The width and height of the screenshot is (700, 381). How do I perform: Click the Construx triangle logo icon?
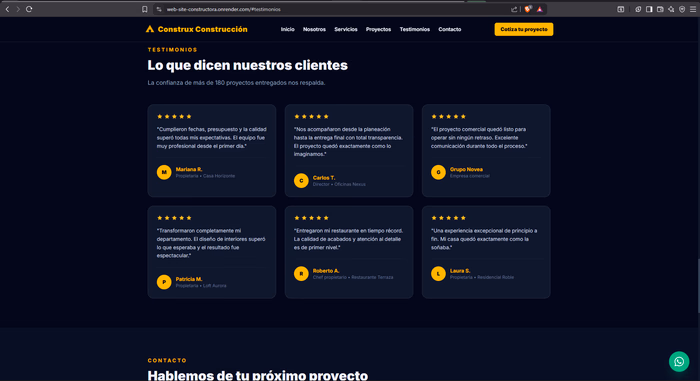[x=150, y=29]
